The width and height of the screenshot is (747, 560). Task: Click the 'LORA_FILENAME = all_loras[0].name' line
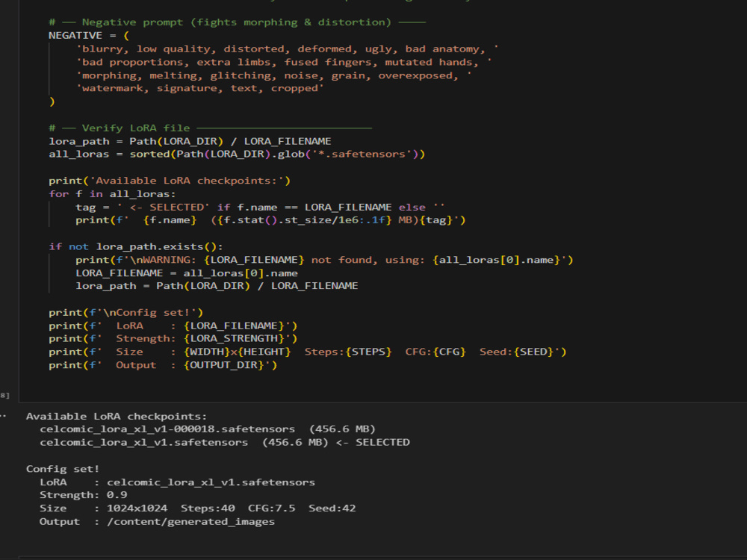[x=187, y=273]
